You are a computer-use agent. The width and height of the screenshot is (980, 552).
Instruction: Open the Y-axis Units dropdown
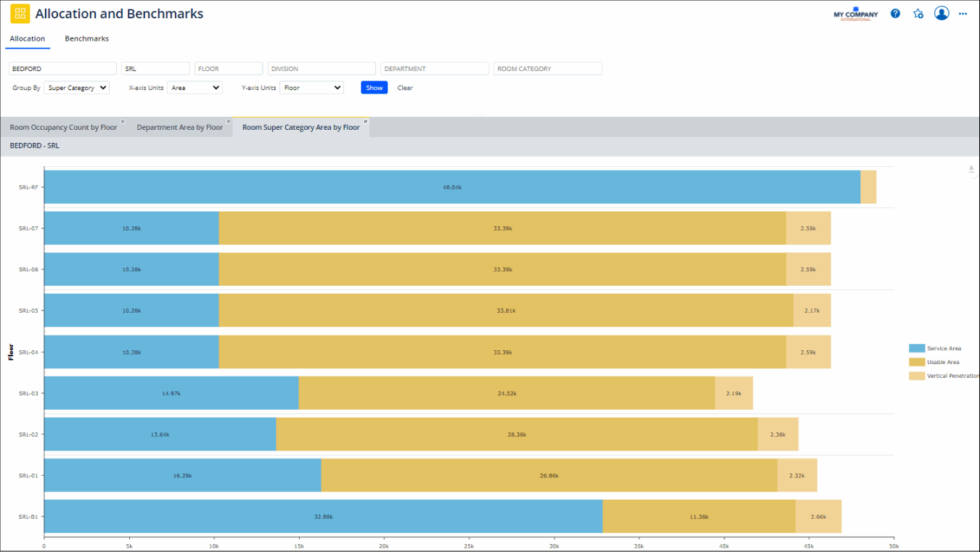311,87
